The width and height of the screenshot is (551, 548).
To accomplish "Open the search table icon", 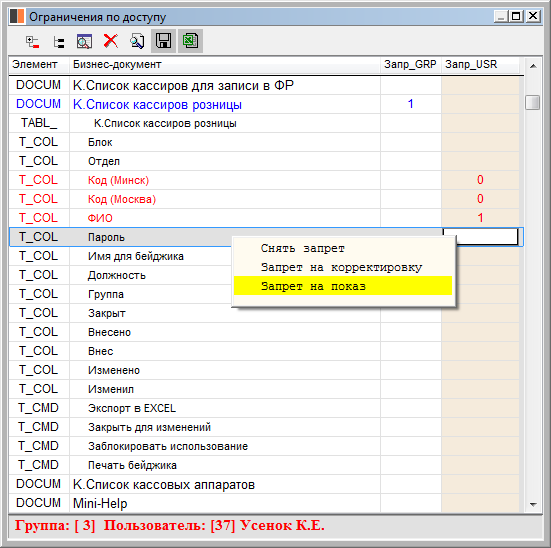I will click(x=84, y=41).
